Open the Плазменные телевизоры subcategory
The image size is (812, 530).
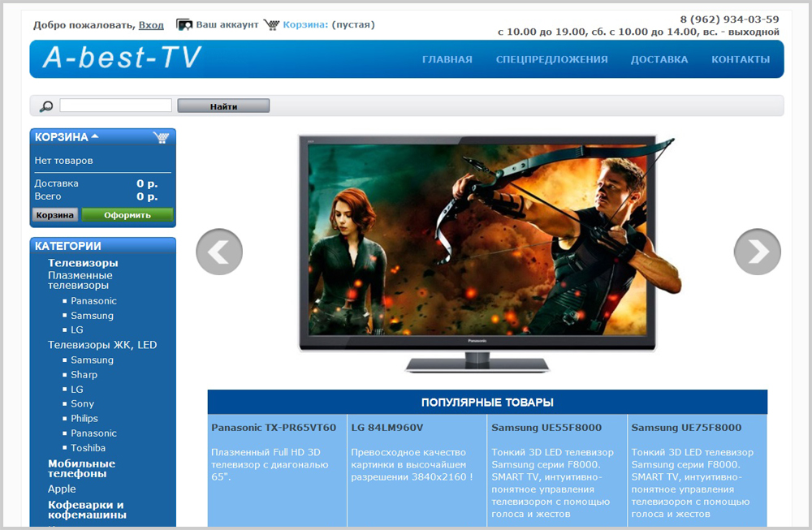point(80,280)
